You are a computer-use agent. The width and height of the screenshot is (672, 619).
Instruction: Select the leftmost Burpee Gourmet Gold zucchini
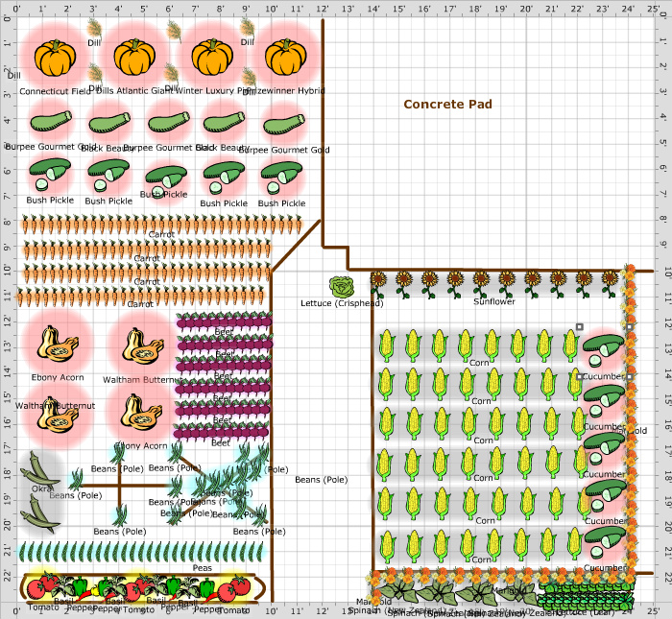(x=50, y=123)
